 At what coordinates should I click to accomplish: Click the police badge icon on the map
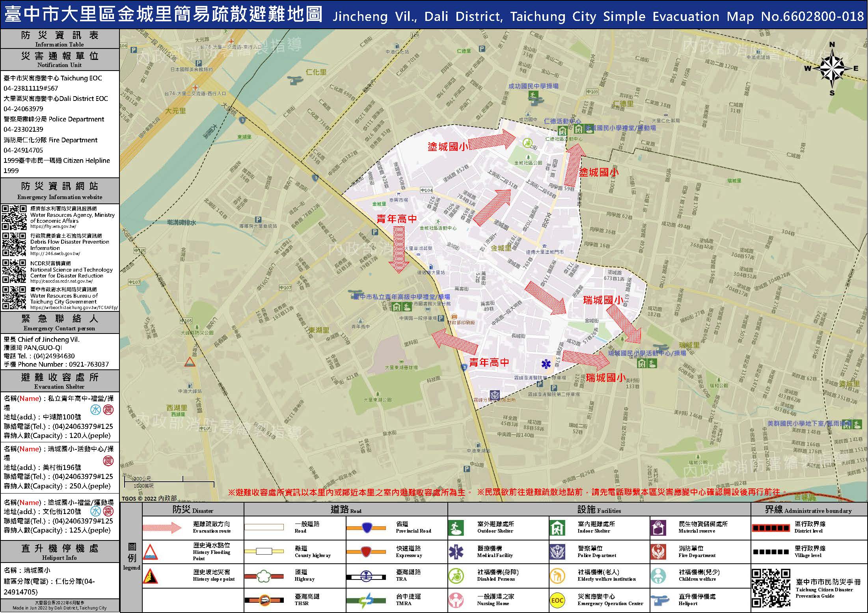tap(494, 395)
